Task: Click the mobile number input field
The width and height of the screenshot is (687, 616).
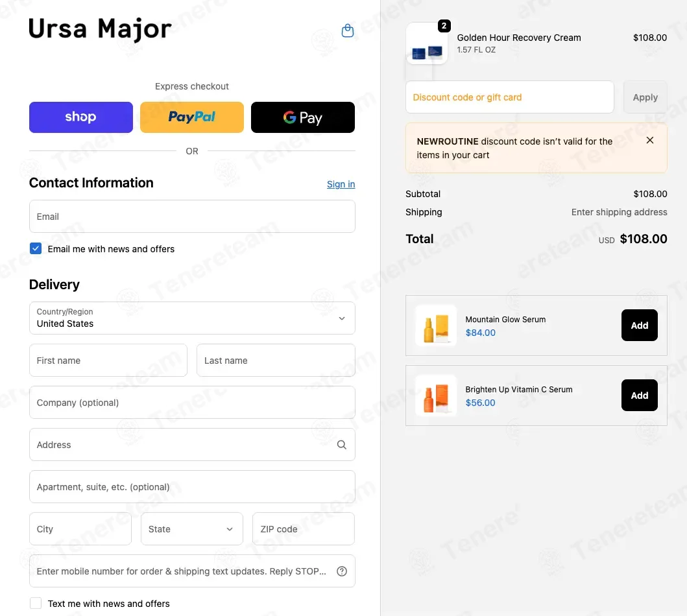Action: (192, 571)
